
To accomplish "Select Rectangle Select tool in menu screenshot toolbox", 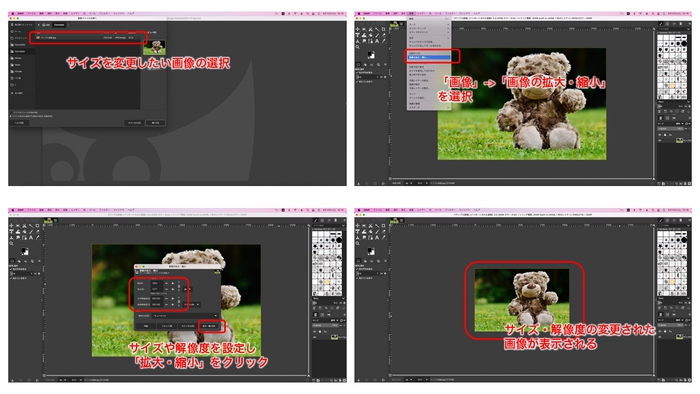I will point(364,29).
